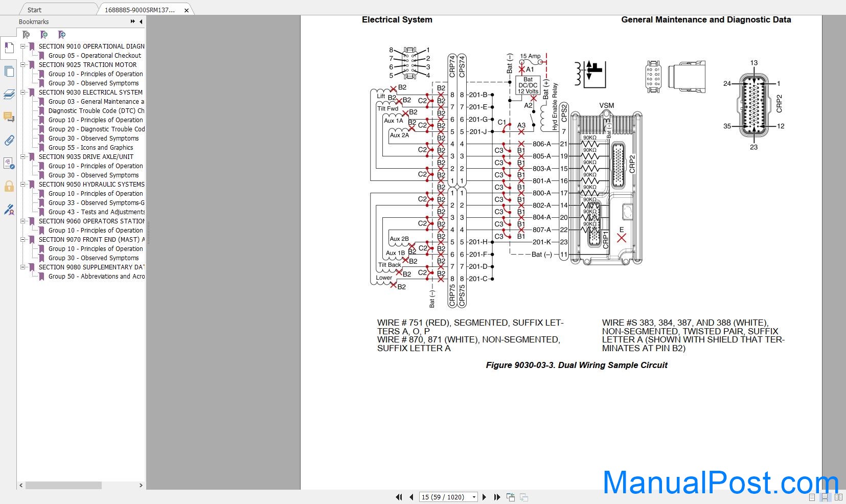The image size is (846, 504).
Task: Click the add new bookmark icon
Action: pos(44,35)
